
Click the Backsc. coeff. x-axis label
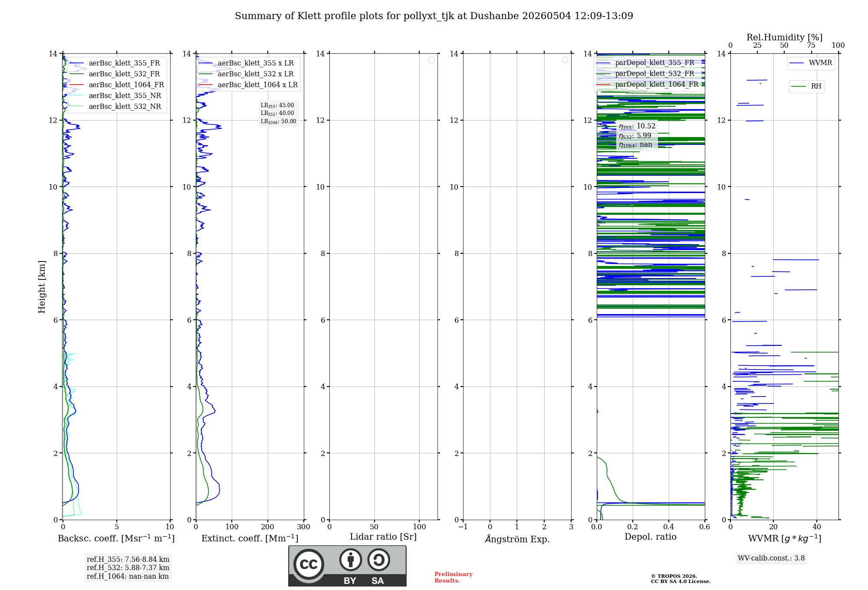tap(116, 538)
